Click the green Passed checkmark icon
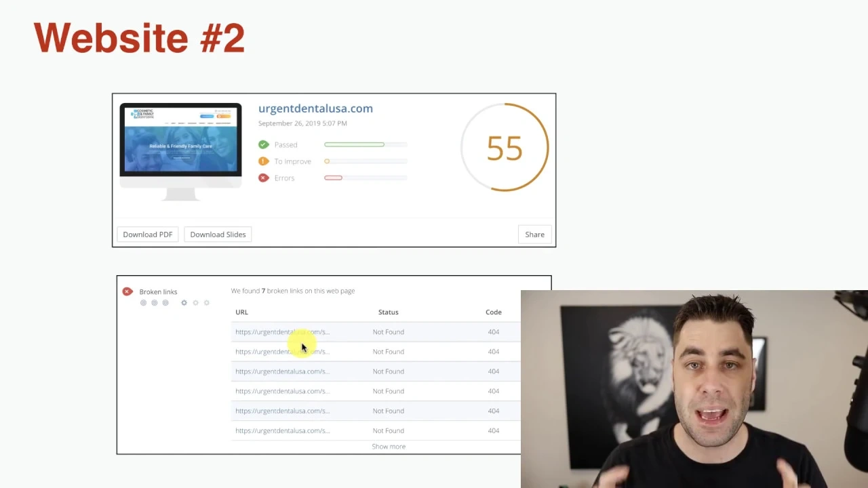868x488 pixels. [263, 144]
